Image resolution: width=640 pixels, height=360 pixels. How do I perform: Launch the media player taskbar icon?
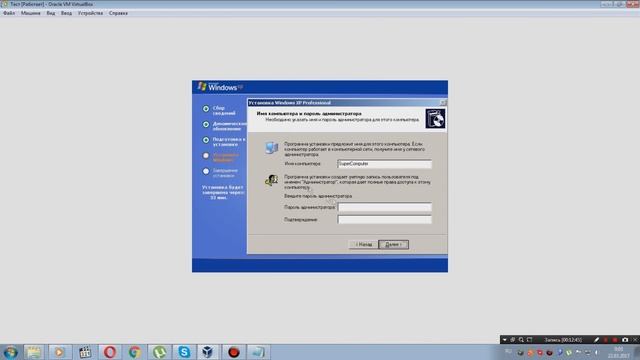pyautogui.click(x=59, y=352)
